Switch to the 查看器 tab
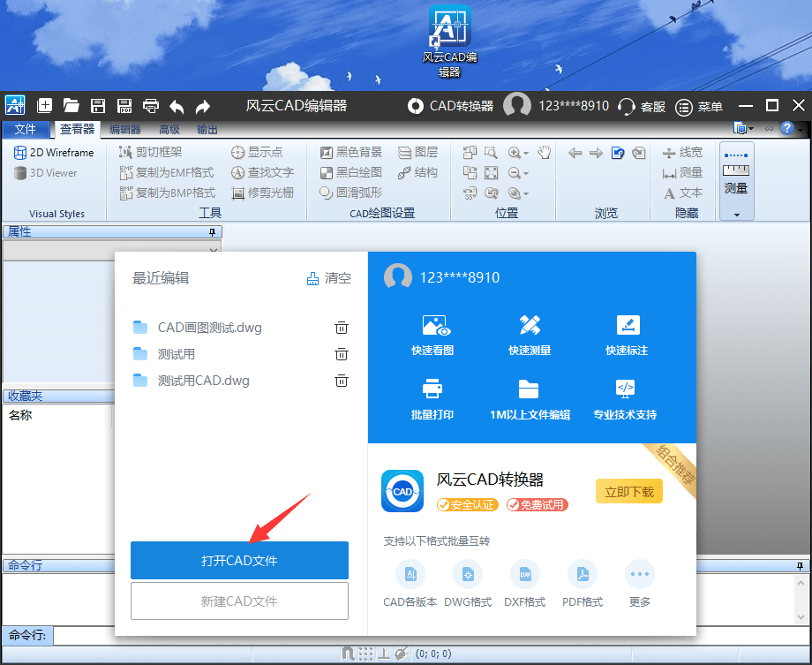The width and height of the screenshot is (812, 665). [x=77, y=129]
